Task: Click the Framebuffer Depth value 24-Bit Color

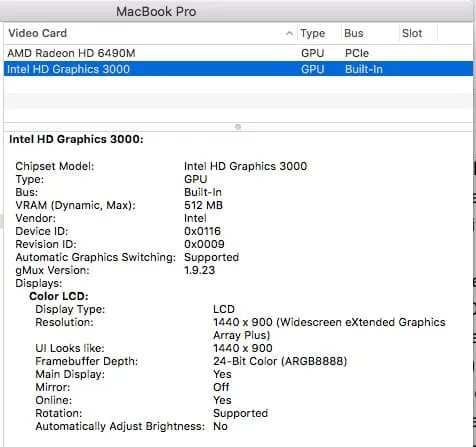Action: click(280, 361)
